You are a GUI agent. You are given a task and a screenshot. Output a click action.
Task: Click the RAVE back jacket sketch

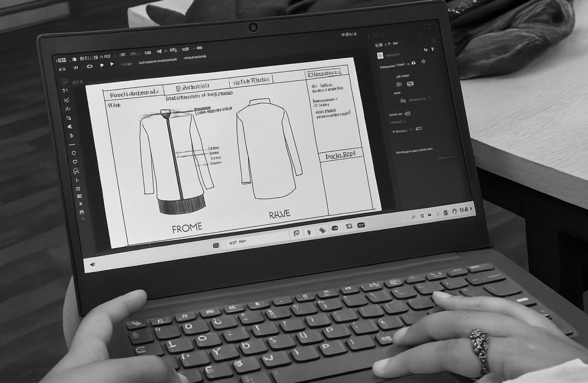[269, 149]
